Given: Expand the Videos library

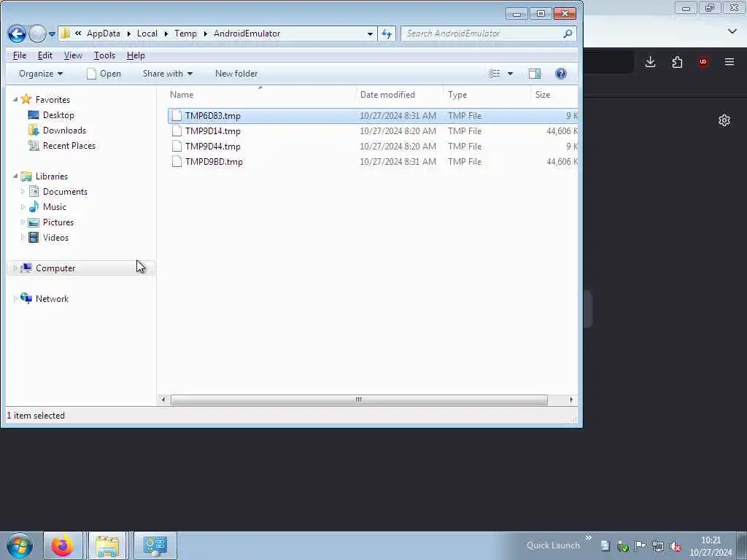Looking at the screenshot, I should click(x=23, y=237).
